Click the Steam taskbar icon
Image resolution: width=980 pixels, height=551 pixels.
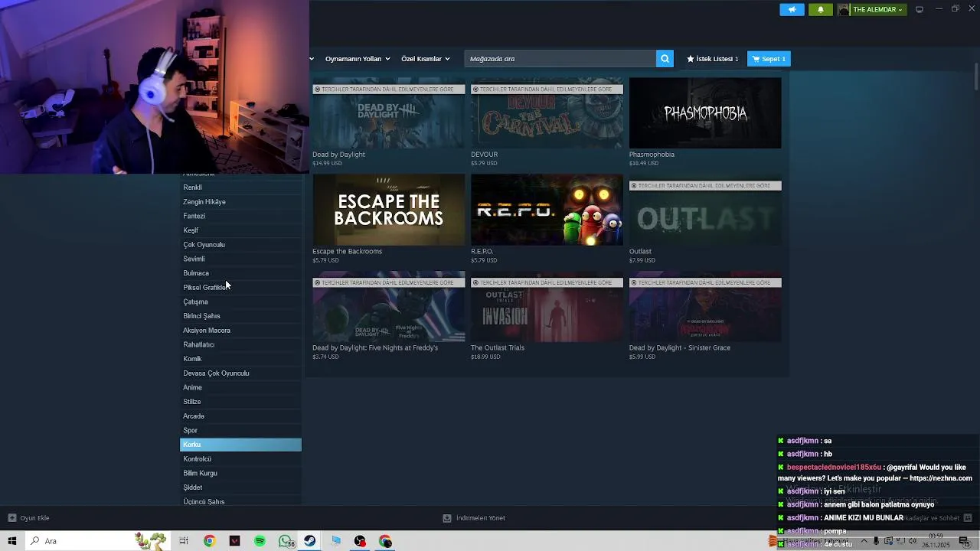tap(309, 541)
